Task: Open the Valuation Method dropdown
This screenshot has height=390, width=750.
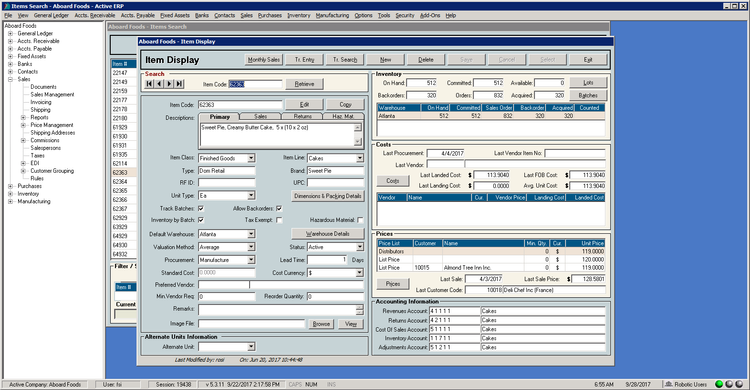Action: pyautogui.click(x=251, y=247)
